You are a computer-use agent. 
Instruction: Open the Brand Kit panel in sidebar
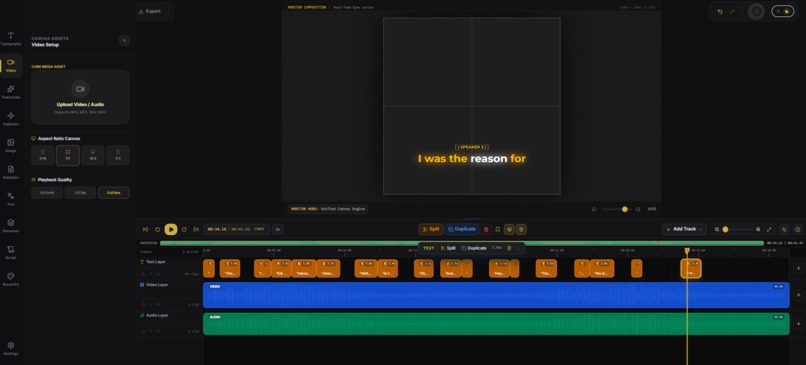point(11,279)
